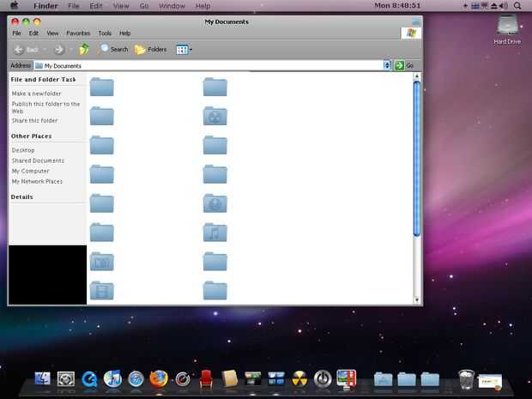Click the Up folder toolbar icon

(84, 50)
